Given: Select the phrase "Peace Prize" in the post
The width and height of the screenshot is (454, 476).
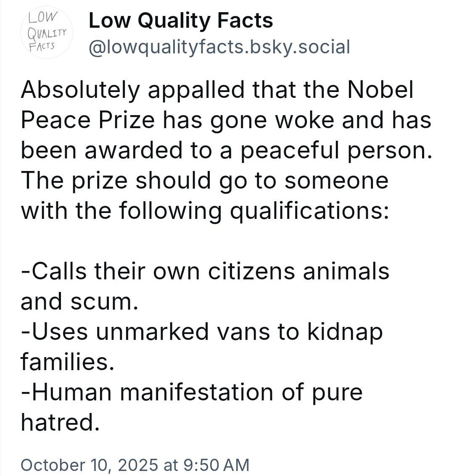Looking at the screenshot, I should 87,120.
